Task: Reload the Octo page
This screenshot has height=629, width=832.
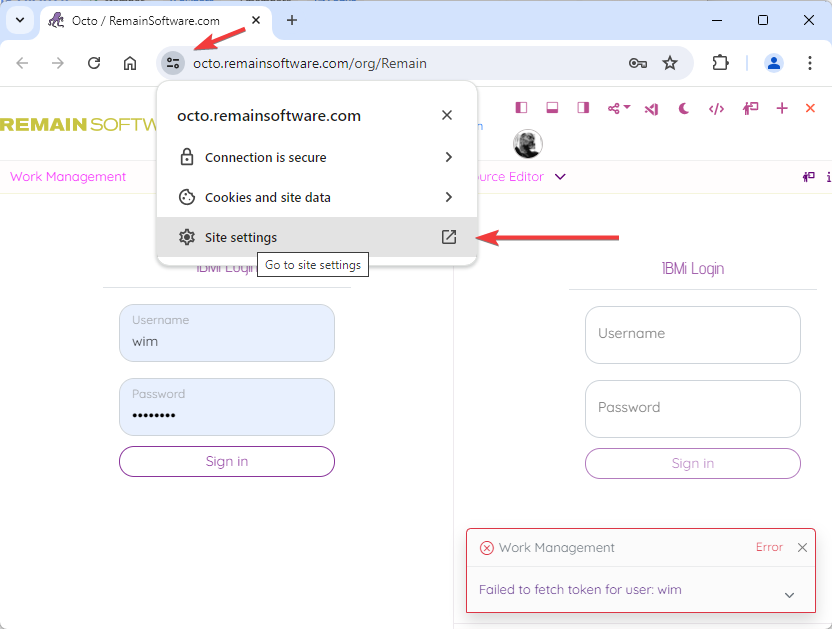Action: [x=94, y=63]
